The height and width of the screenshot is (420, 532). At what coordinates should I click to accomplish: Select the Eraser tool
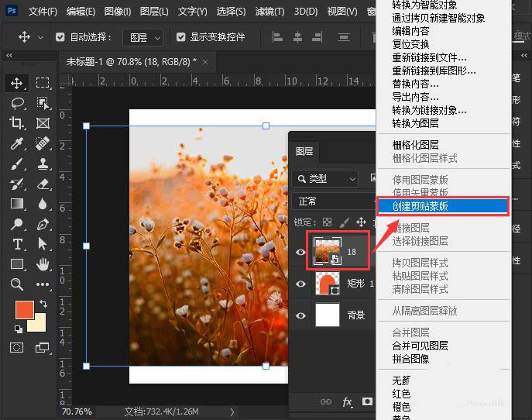tap(43, 184)
